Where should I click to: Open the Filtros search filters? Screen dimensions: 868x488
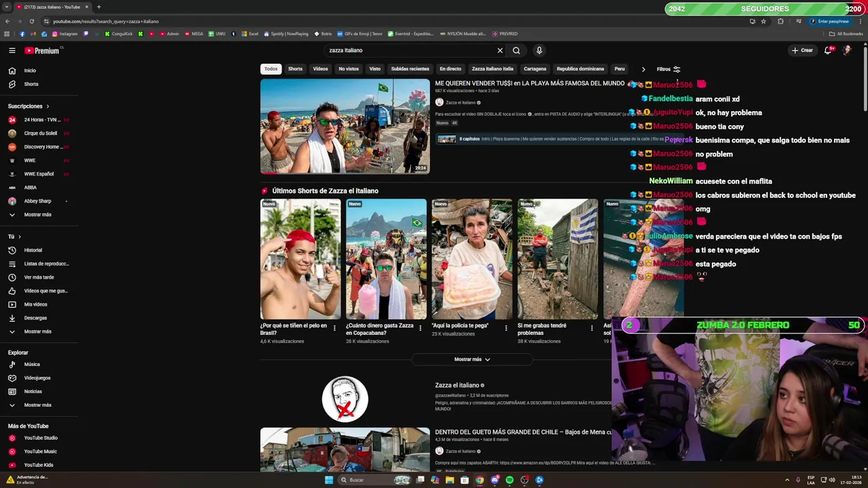tap(668, 69)
